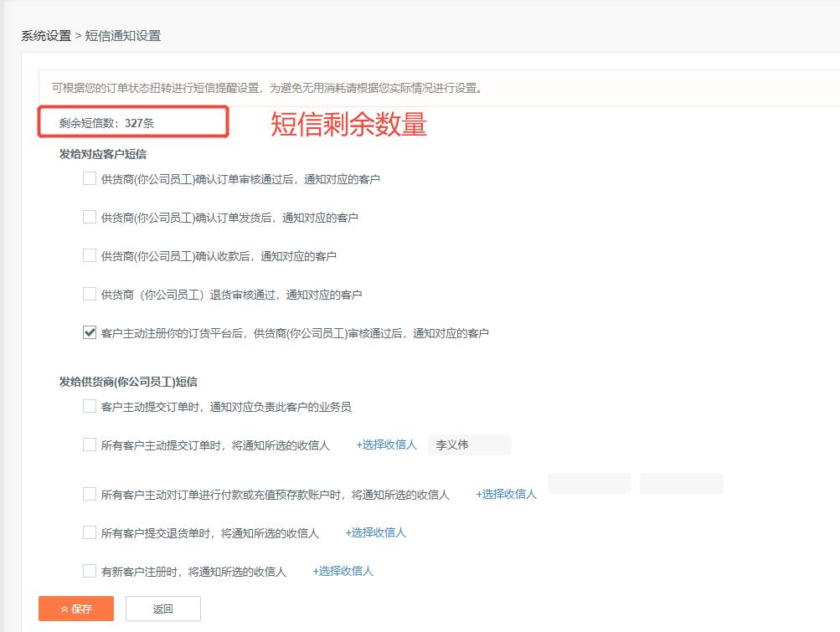840x632 pixels.
Task: Click the 剩余短信数：327条 text
Action: tap(106, 123)
